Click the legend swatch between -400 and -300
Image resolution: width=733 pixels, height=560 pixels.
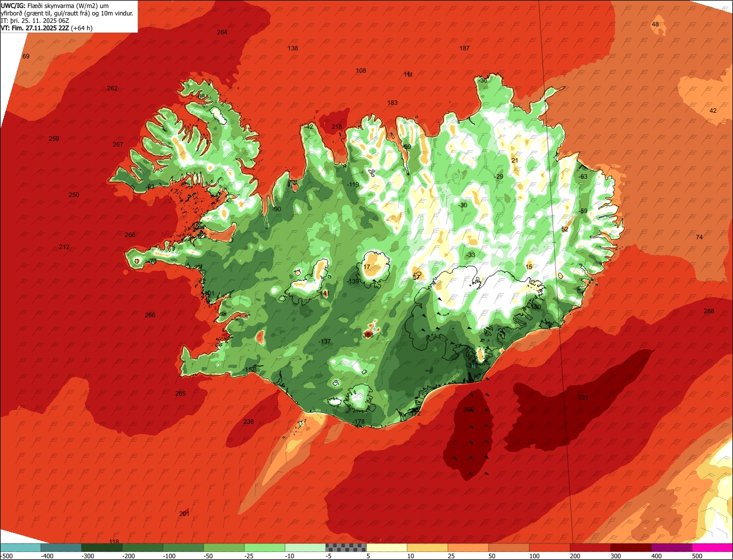click(x=61, y=547)
